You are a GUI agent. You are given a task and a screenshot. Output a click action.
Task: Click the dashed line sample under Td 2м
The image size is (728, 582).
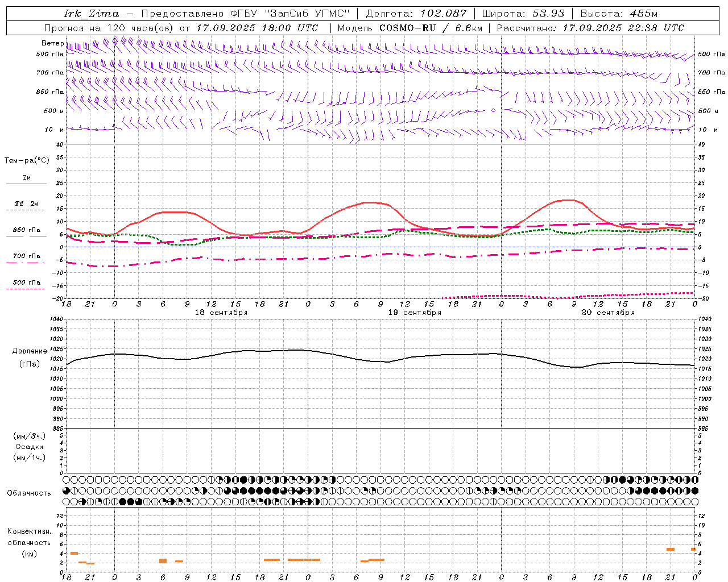click(x=26, y=210)
